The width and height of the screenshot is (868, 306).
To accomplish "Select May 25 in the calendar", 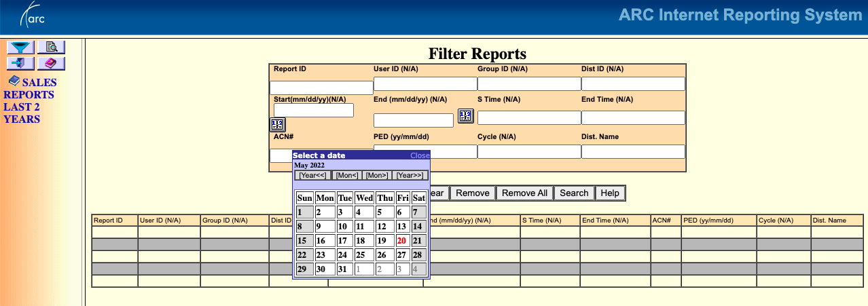I will click(364, 255).
